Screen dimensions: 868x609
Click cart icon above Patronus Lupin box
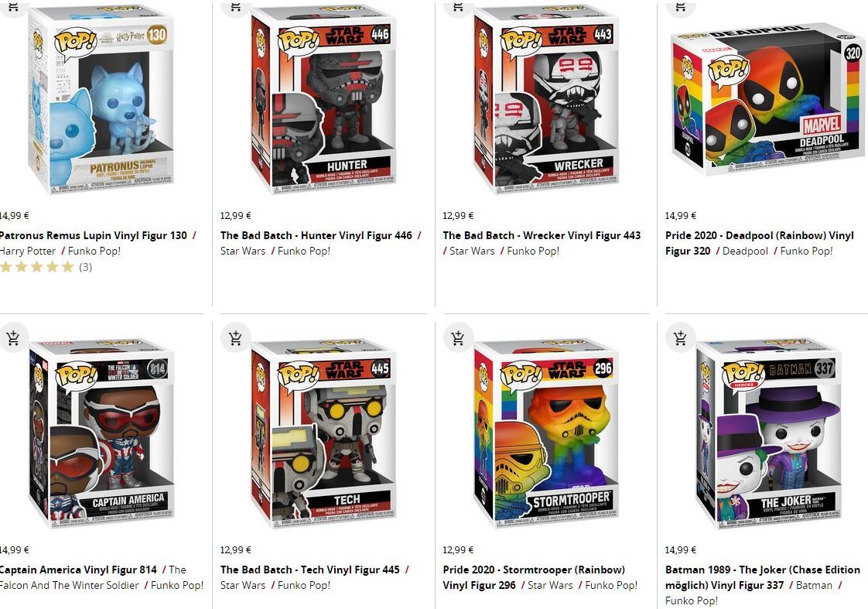coord(13,8)
